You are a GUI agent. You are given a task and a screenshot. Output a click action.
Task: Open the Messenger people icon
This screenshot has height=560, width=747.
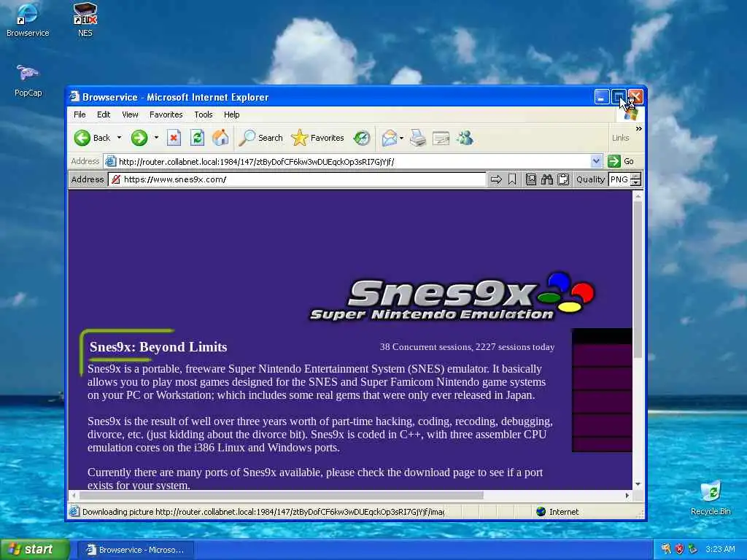click(x=465, y=138)
